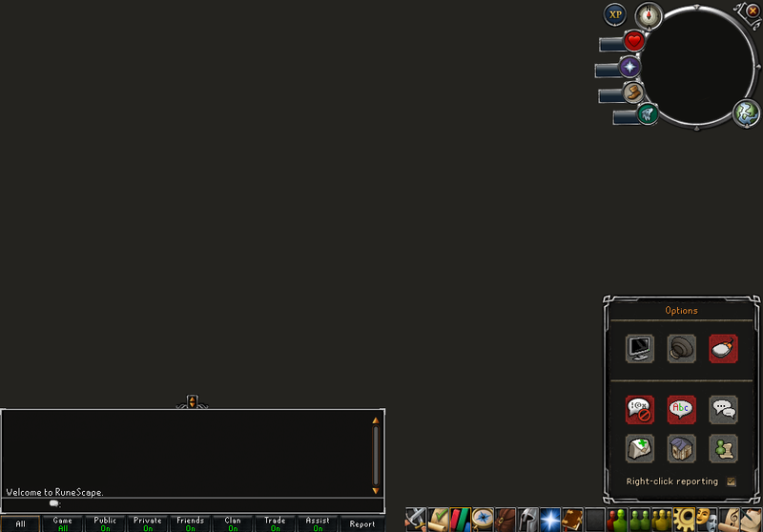The width and height of the screenshot is (763, 532).
Task: Open the Friends Chat tab (two green figures)
Action: (640, 520)
